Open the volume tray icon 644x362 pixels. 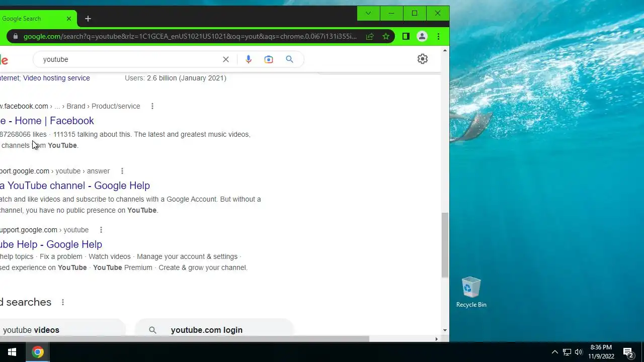pyautogui.click(x=579, y=352)
